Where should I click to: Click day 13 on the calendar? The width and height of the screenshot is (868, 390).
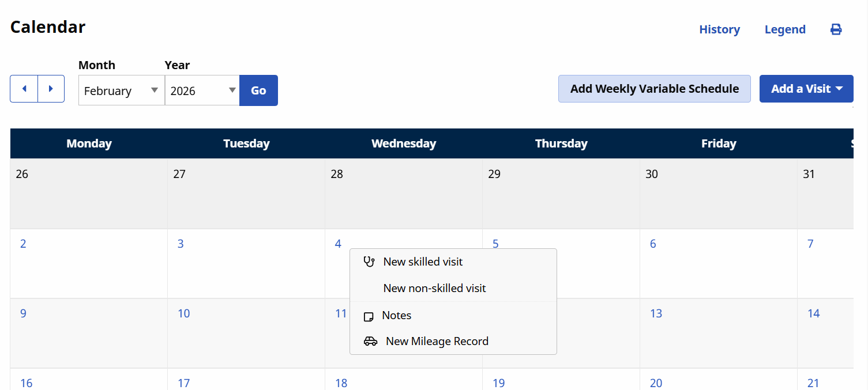click(x=656, y=313)
